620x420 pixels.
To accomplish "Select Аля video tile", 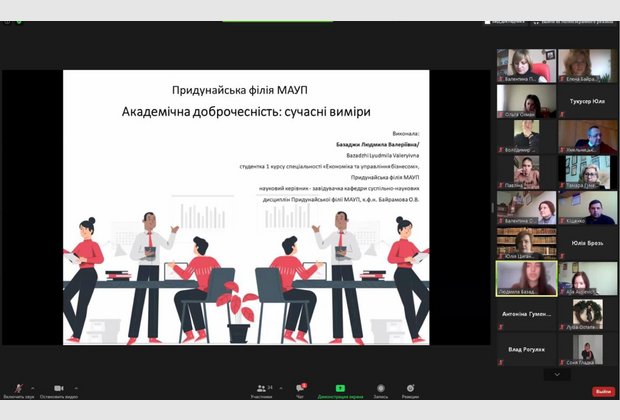I will point(588,278).
